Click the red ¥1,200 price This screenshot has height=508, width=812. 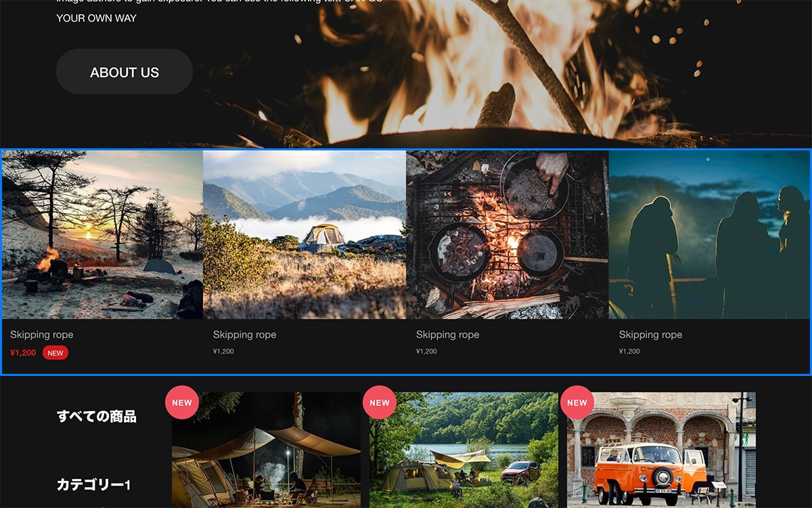[x=23, y=353]
